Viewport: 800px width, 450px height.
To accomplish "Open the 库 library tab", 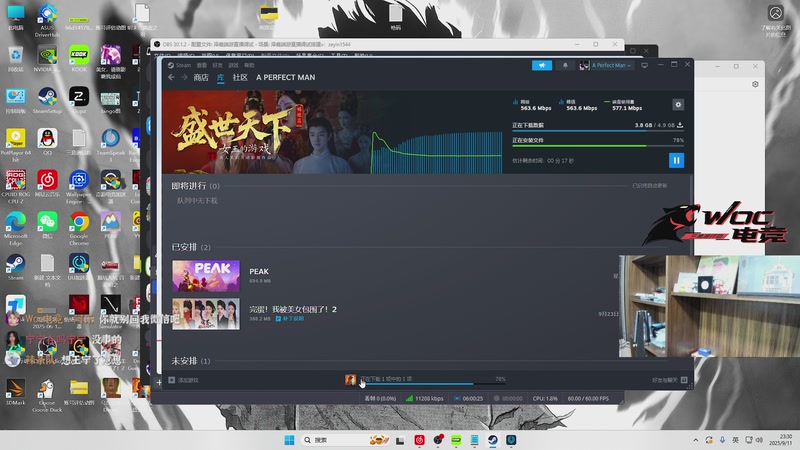I will (x=220, y=77).
